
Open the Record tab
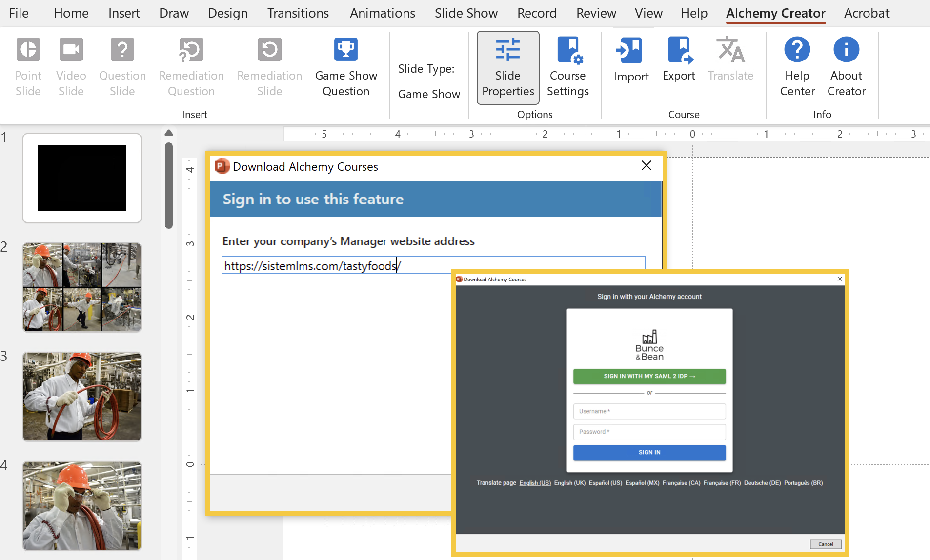click(537, 13)
